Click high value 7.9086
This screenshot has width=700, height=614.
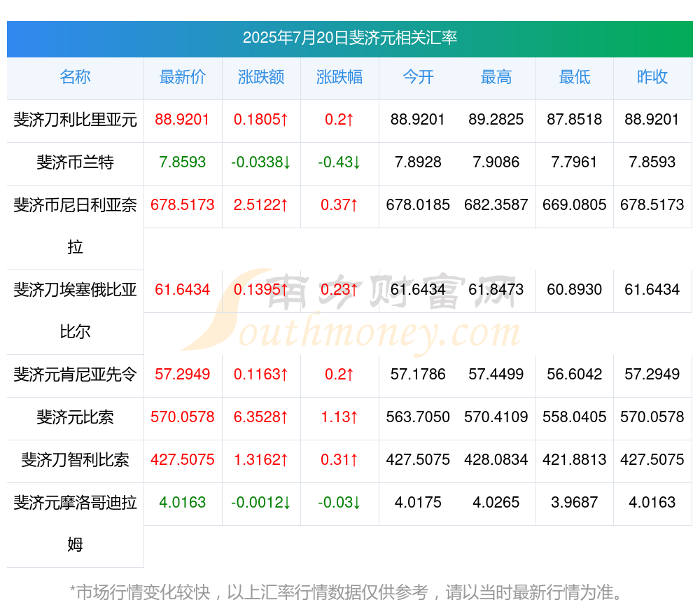[x=496, y=162]
